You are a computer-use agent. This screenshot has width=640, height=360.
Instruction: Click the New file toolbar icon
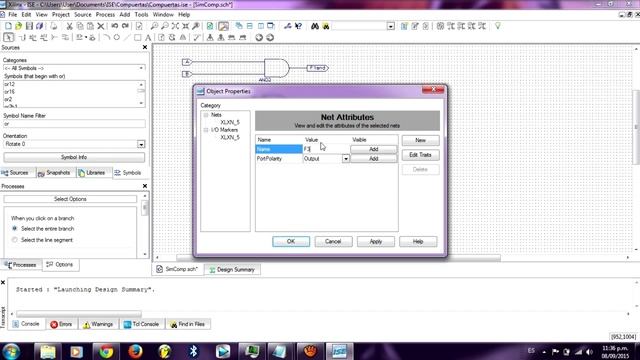click(x=8, y=26)
